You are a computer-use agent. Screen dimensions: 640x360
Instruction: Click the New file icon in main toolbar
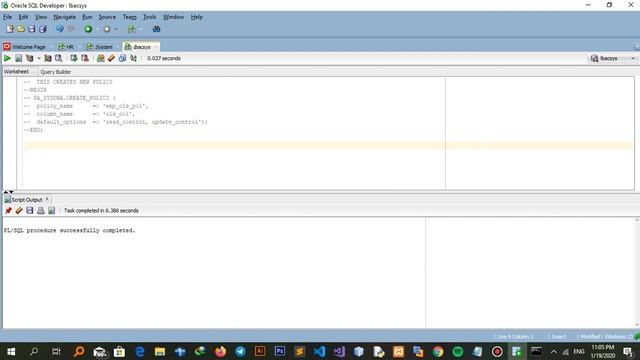(10, 29)
